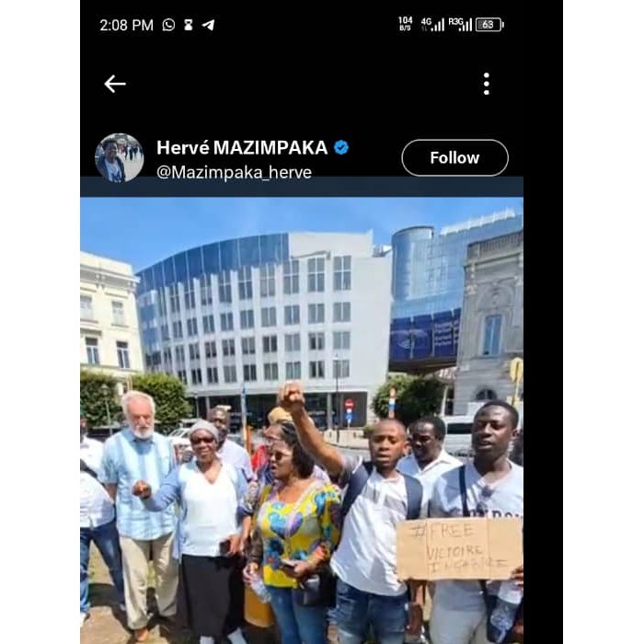Tap the 4G signal strength icon

(432, 24)
